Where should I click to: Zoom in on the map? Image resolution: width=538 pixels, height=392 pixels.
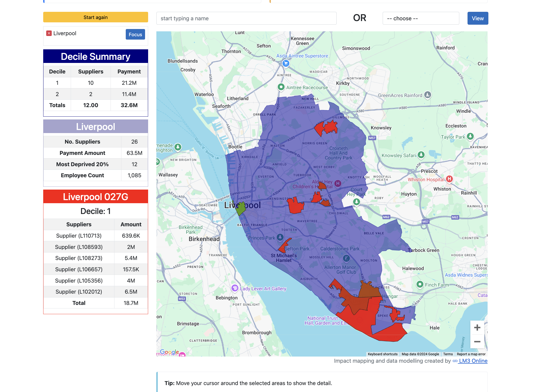[477, 328]
